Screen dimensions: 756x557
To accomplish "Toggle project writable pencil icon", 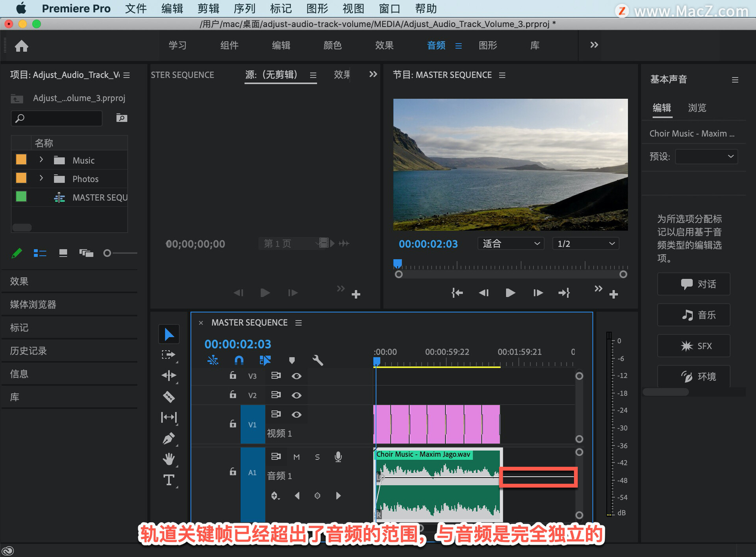I will [17, 253].
